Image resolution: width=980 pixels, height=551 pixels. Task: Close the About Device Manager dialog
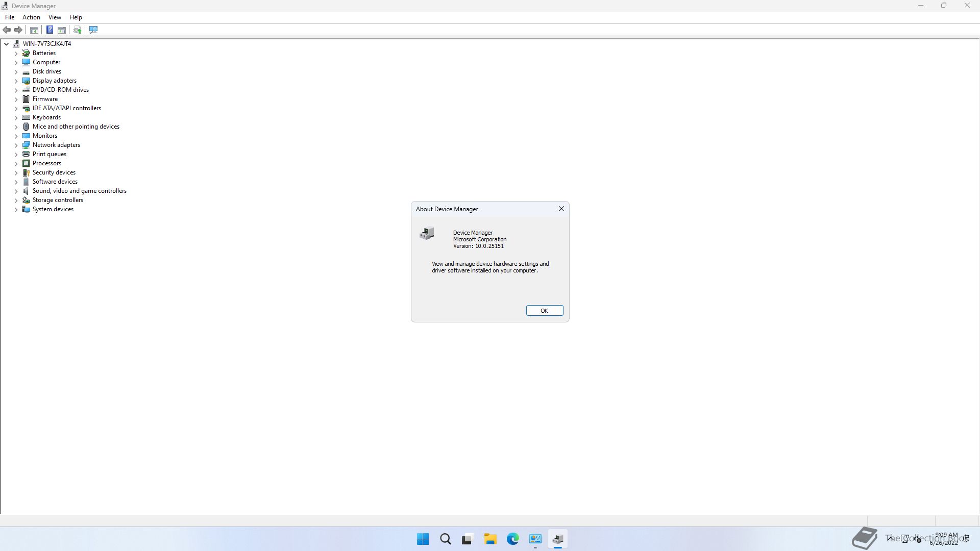click(561, 209)
